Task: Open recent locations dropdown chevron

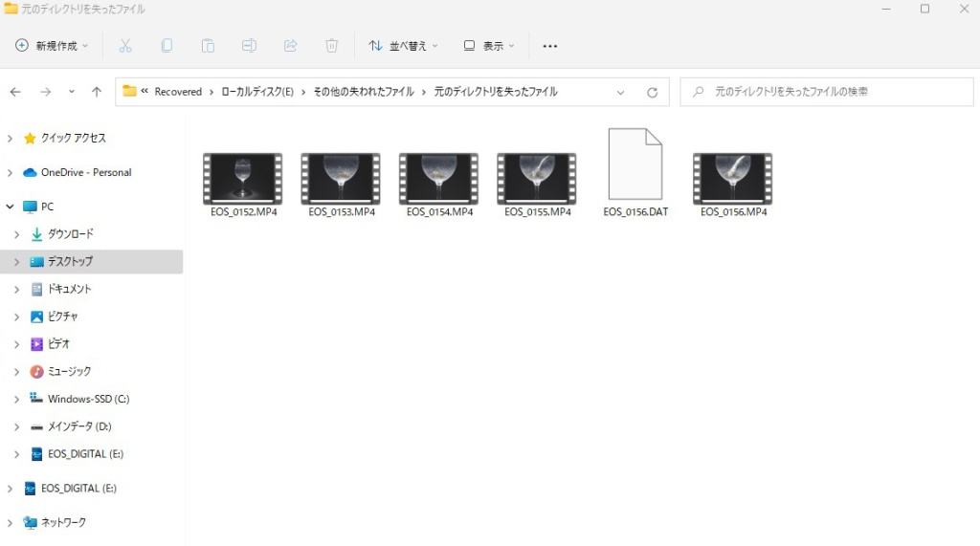Action: click(x=71, y=92)
